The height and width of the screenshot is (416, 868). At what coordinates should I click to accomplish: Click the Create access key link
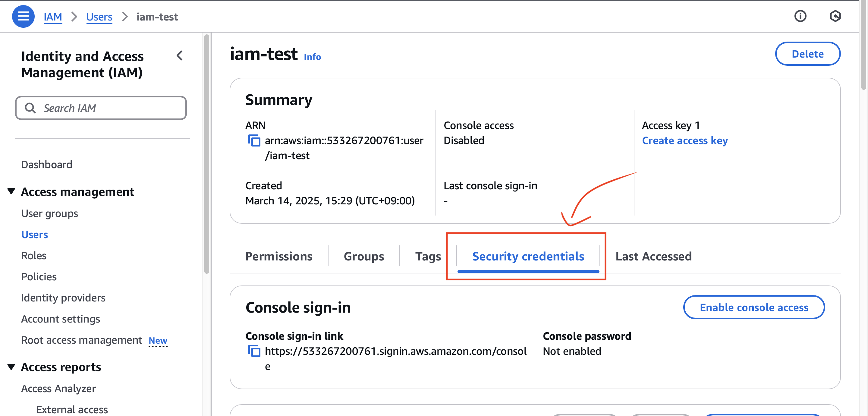pyautogui.click(x=685, y=140)
